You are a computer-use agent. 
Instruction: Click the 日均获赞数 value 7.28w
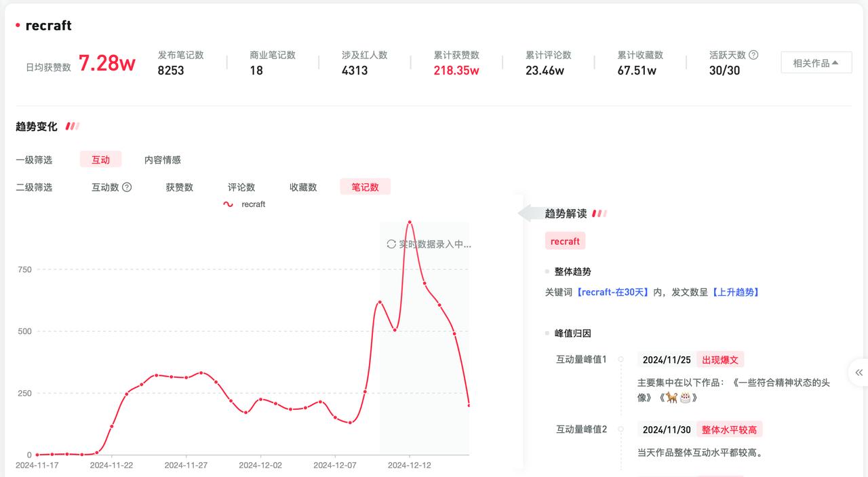107,63
